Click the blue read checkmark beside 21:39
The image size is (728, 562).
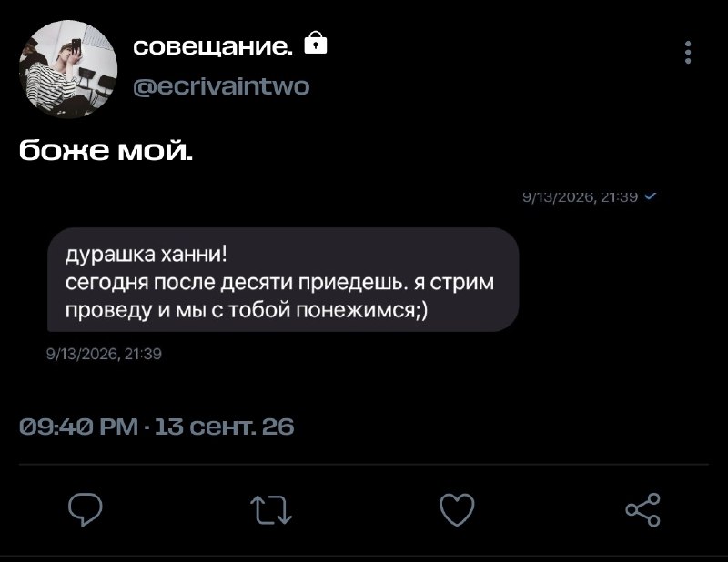point(651,196)
